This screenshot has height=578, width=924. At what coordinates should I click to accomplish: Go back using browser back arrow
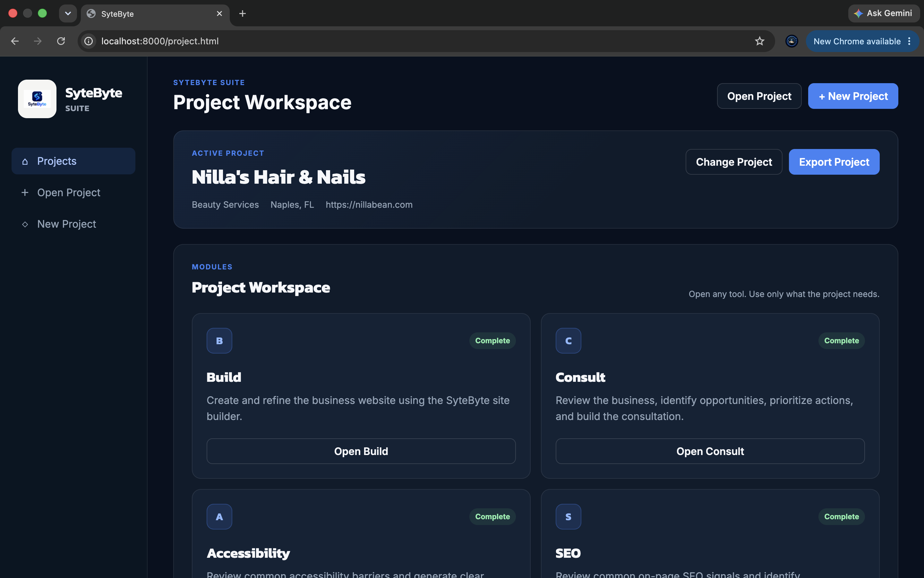pyautogui.click(x=15, y=41)
